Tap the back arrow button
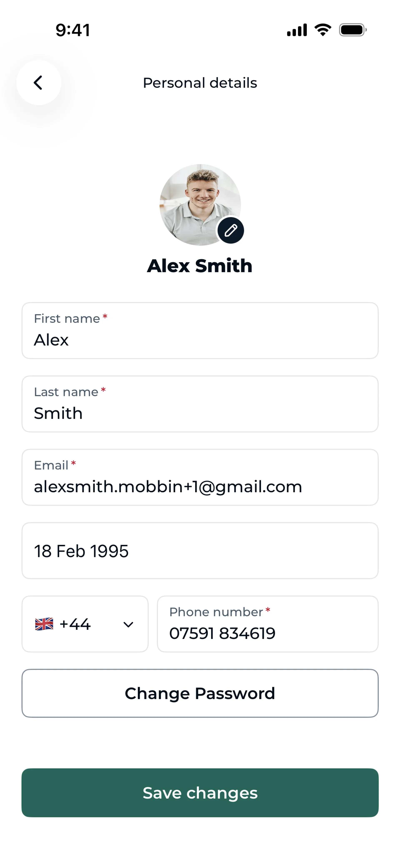Screen dimensions: 400x868 tap(39, 83)
